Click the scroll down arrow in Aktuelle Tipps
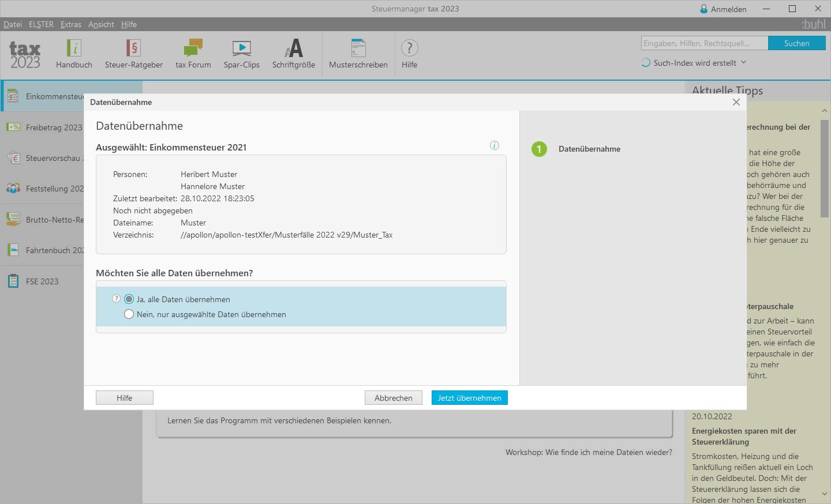This screenshot has width=831, height=504. click(824, 494)
